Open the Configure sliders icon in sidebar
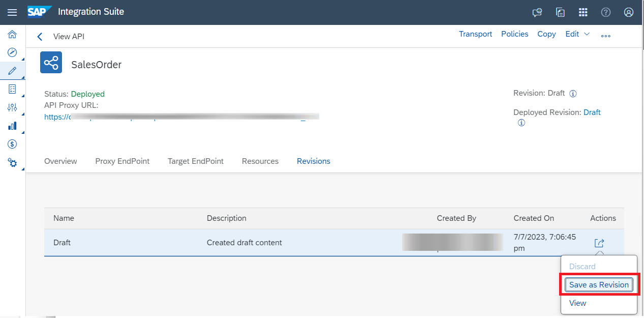Screen dimensions: 644x318 pos(12,107)
